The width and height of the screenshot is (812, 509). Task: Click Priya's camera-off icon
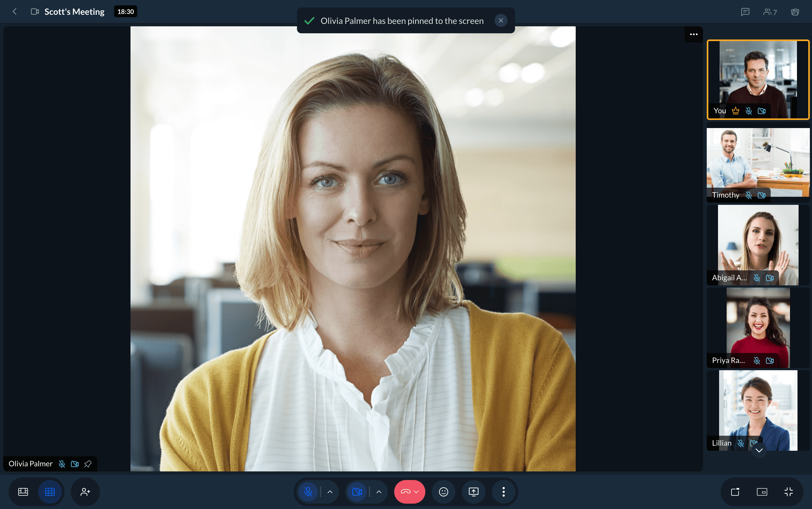[770, 361]
